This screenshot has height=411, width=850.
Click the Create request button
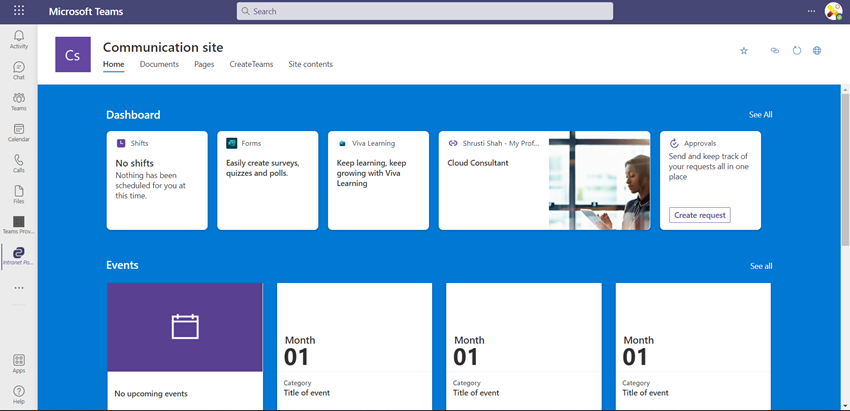(700, 215)
